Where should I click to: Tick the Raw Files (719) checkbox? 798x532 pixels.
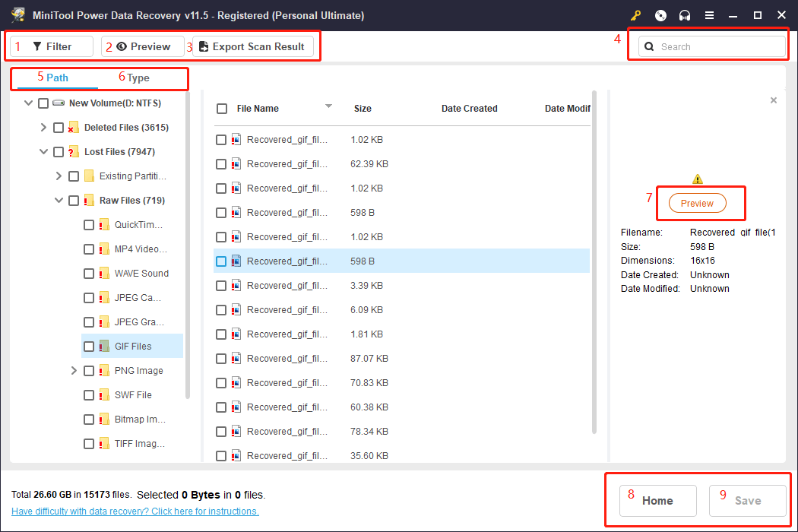pyautogui.click(x=73, y=201)
